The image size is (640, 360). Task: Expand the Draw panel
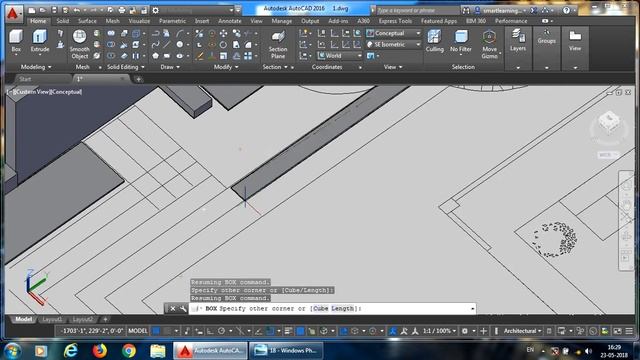coord(170,67)
